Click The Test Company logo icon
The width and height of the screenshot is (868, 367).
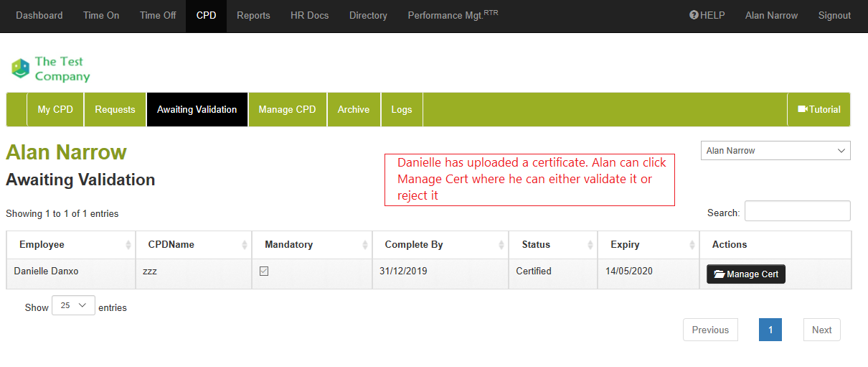click(20, 69)
